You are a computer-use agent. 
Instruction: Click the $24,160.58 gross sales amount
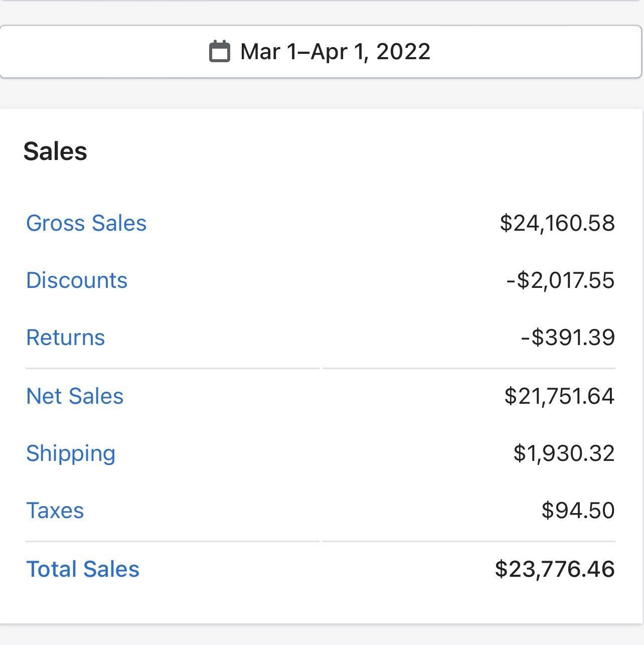557,223
